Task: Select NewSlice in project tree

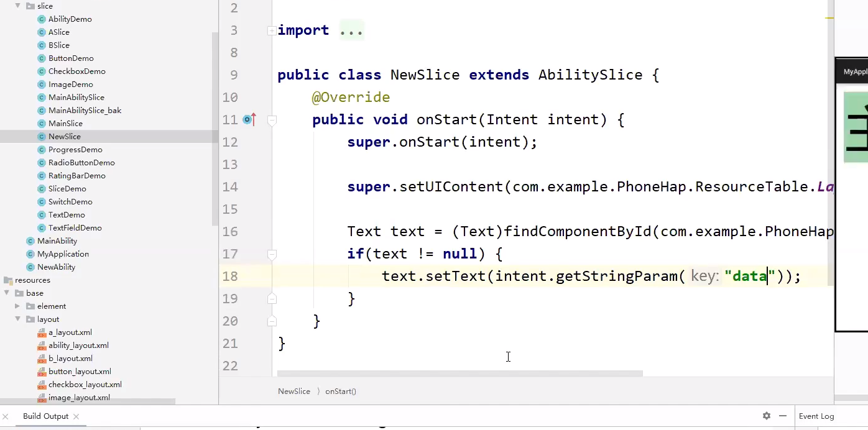Action: pos(64,137)
